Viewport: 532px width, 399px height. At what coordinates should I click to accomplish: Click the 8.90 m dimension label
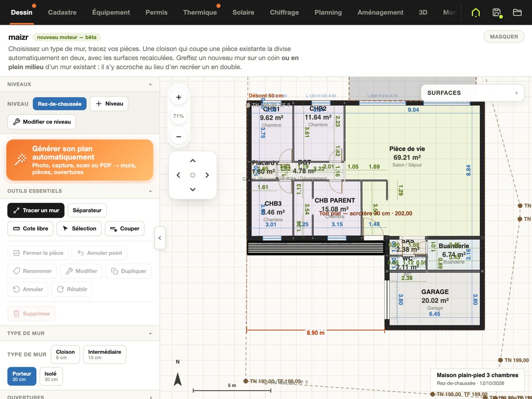pyautogui.click(x=315, y=333)
